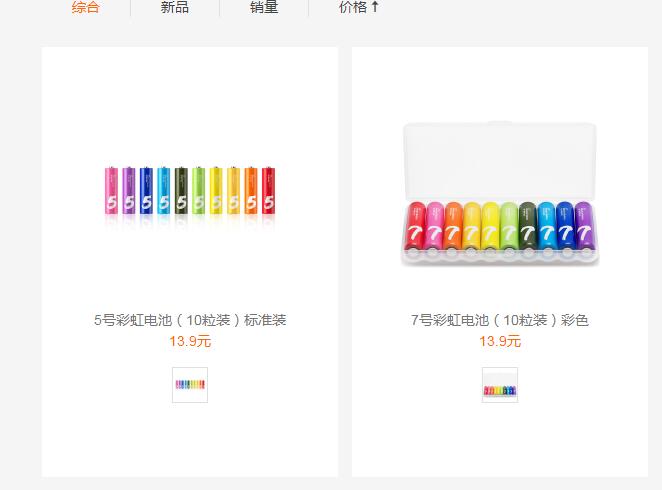Click the pink battery in the 5号 lineup
Viewport: 662px width, 490px height.
111,192
